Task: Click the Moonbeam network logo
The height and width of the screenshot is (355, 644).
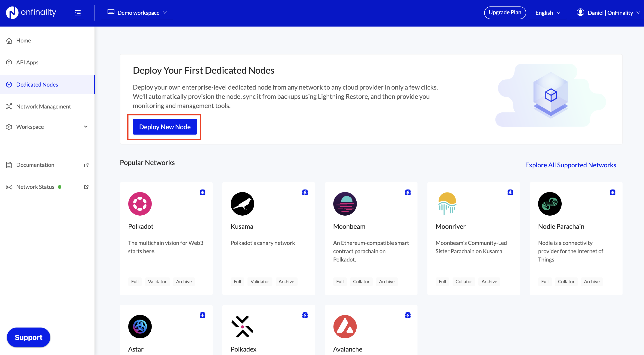Action: [x=345, y=204]
